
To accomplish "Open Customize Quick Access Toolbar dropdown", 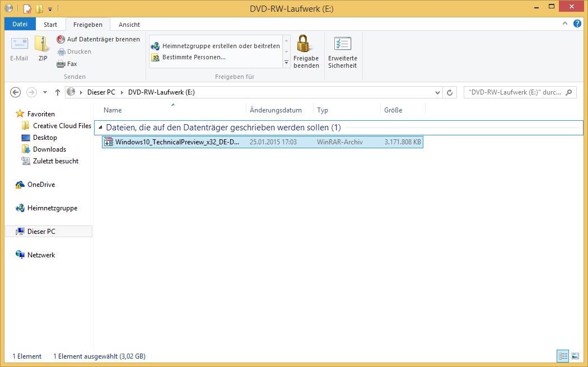I will 50,9.
